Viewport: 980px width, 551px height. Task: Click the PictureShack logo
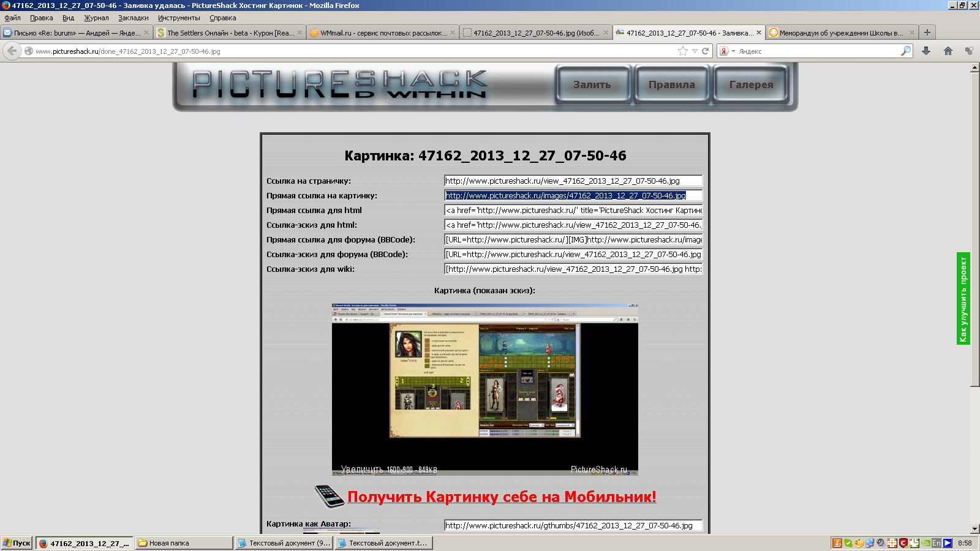[x=339, y=84]
